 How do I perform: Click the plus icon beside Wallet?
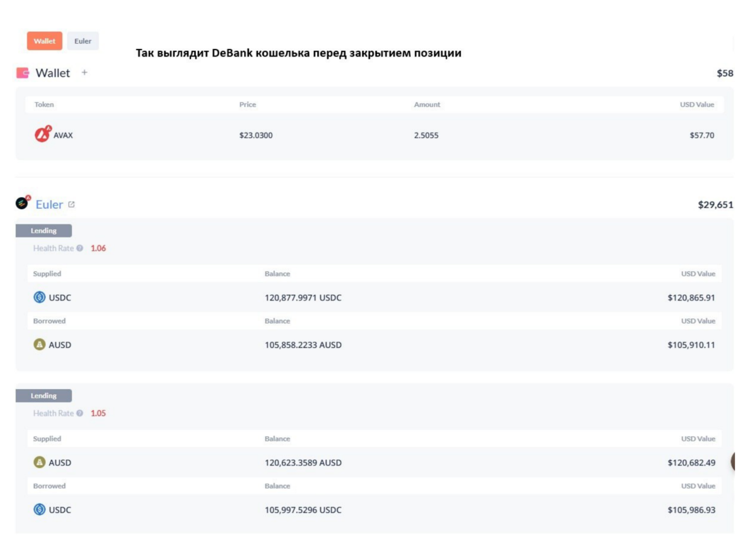click(84, 72)
